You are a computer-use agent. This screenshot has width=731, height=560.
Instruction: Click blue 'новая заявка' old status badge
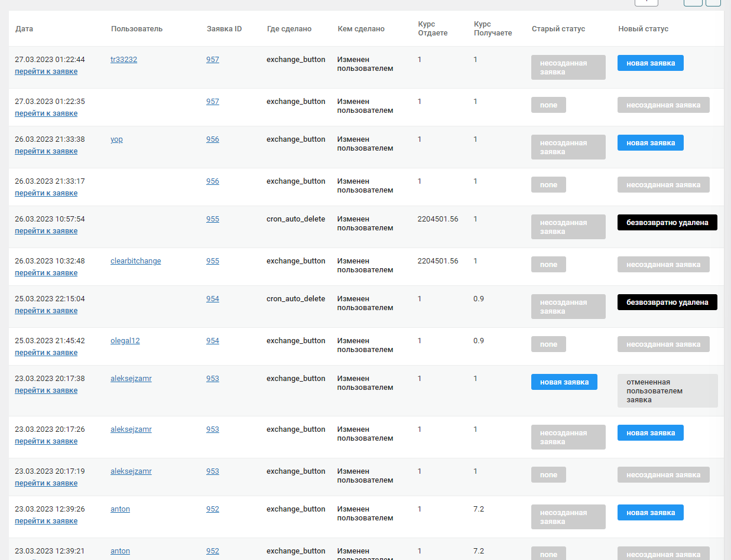click(564, 382)
